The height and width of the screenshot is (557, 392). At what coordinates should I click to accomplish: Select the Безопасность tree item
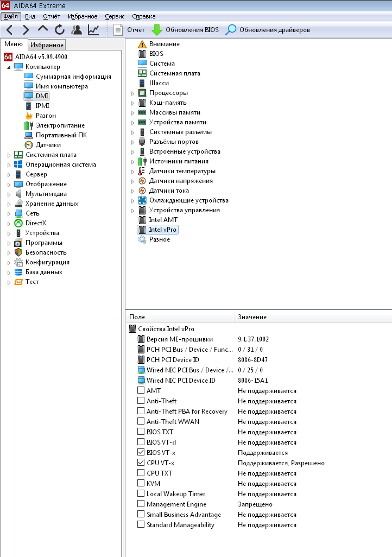click(40, 252)
